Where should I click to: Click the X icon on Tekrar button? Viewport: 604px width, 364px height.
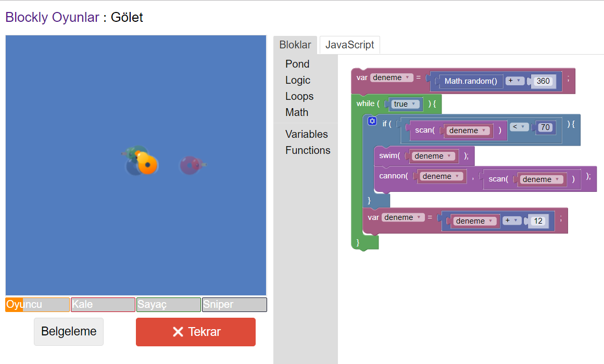click(x=178, y=332)
